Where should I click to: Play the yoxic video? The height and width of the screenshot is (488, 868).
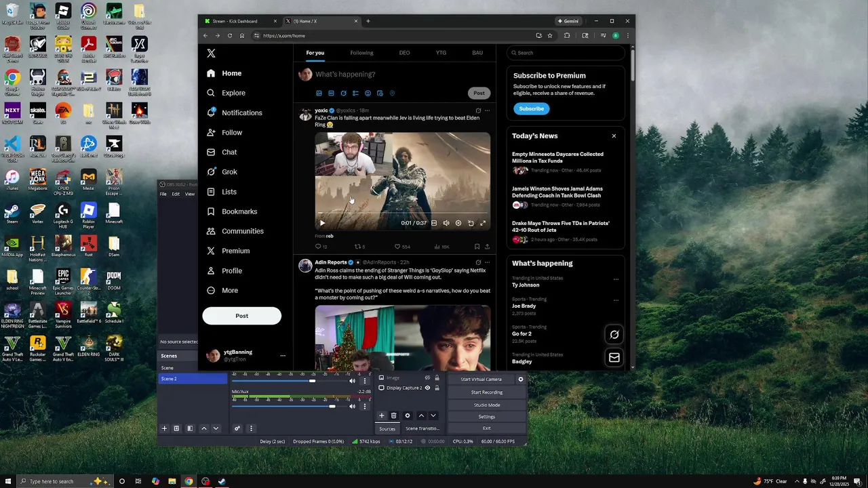tap(322, 223)
